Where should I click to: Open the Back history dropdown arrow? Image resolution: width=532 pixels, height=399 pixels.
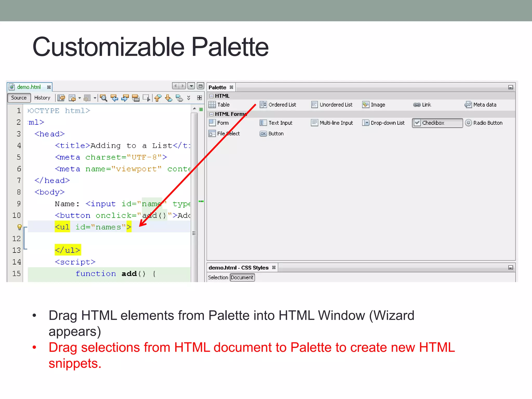tap(80, 98)
